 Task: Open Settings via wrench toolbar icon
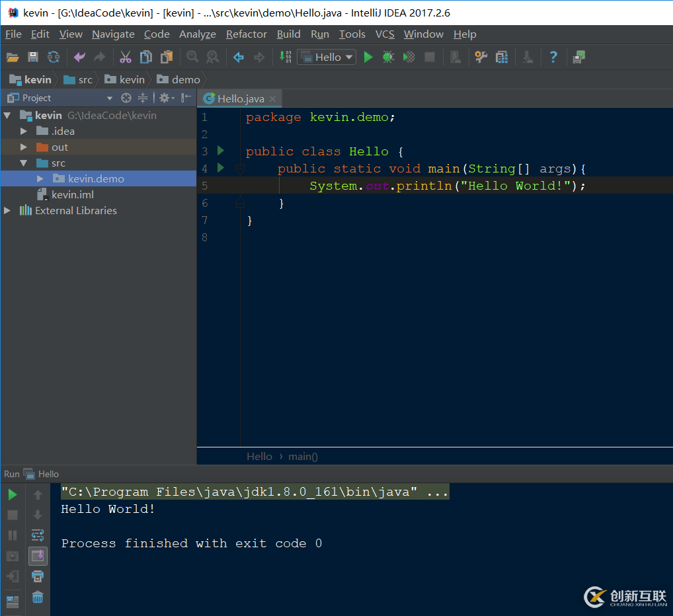(481, 57)
